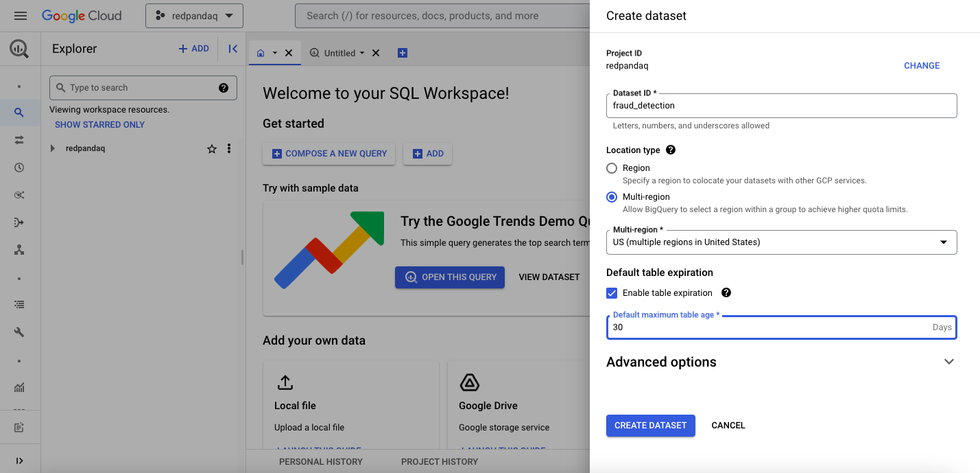
Task: Open Data transfers sidebar icon
Action: (19, 140)
